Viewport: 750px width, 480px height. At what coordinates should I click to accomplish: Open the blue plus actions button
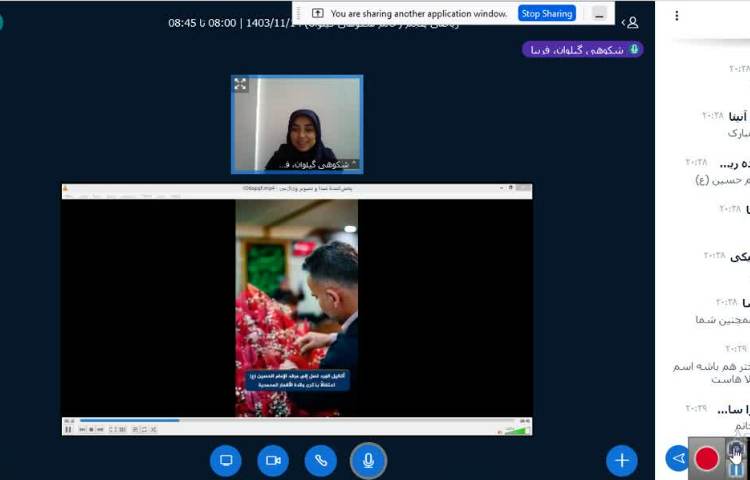(x=621, y=460)
